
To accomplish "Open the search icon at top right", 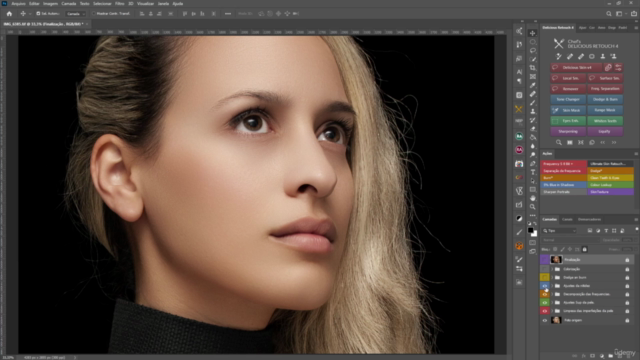I will coord(609,13).
